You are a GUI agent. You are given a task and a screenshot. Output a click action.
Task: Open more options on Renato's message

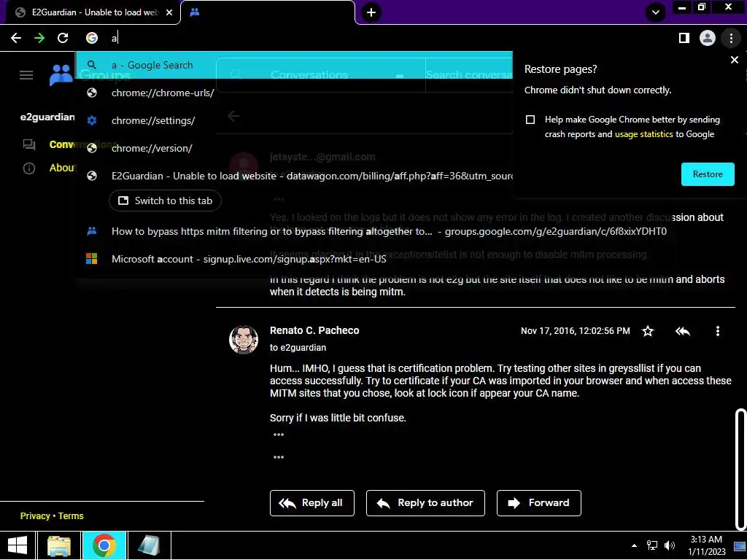point(718,331)
